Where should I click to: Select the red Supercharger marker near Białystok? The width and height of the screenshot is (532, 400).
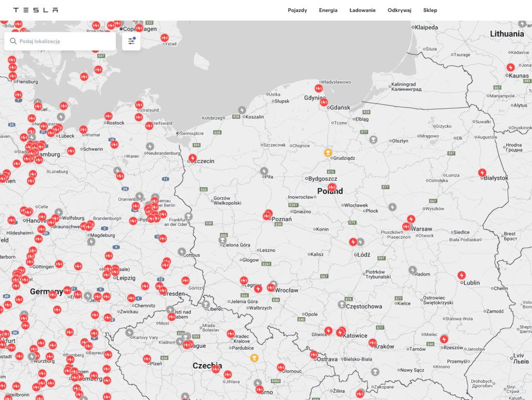482,173
